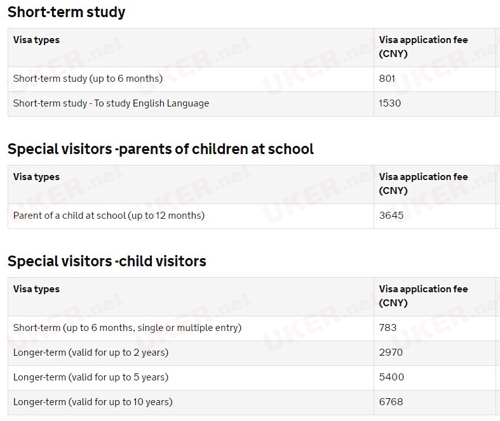Select the Longer-term valid up to 2 years row
The width and height of the screenshot is (500, 421).
coord(253,353)
